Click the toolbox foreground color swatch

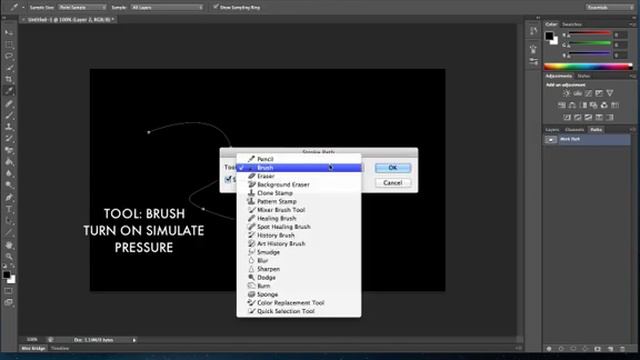[7, 275]
